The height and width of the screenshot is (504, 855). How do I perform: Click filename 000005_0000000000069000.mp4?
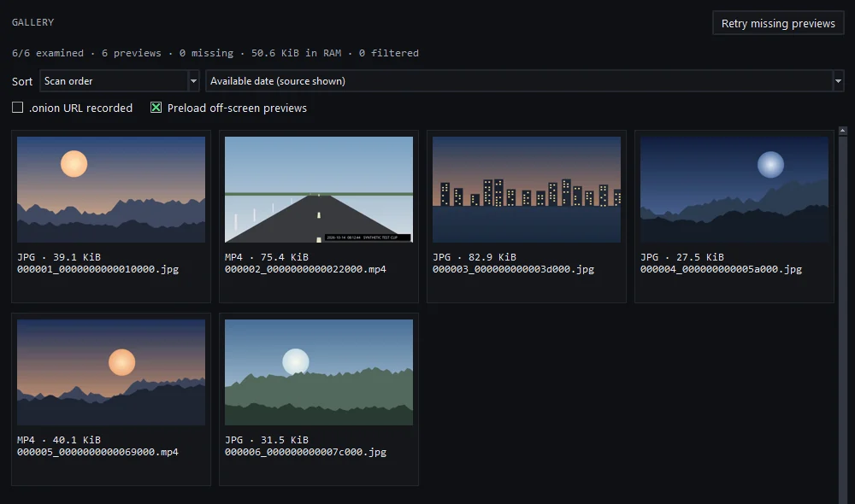click(x=97, y=452)
